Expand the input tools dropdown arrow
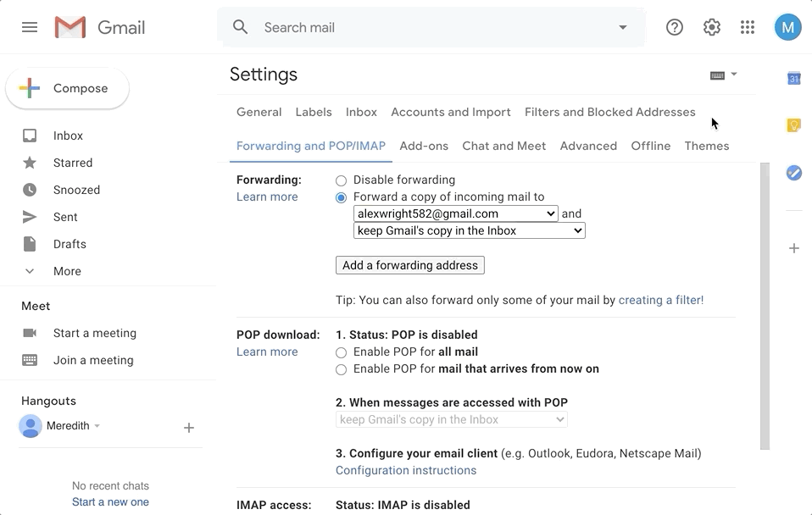Viewport: 812px width, 515px height. click(734, 75)
